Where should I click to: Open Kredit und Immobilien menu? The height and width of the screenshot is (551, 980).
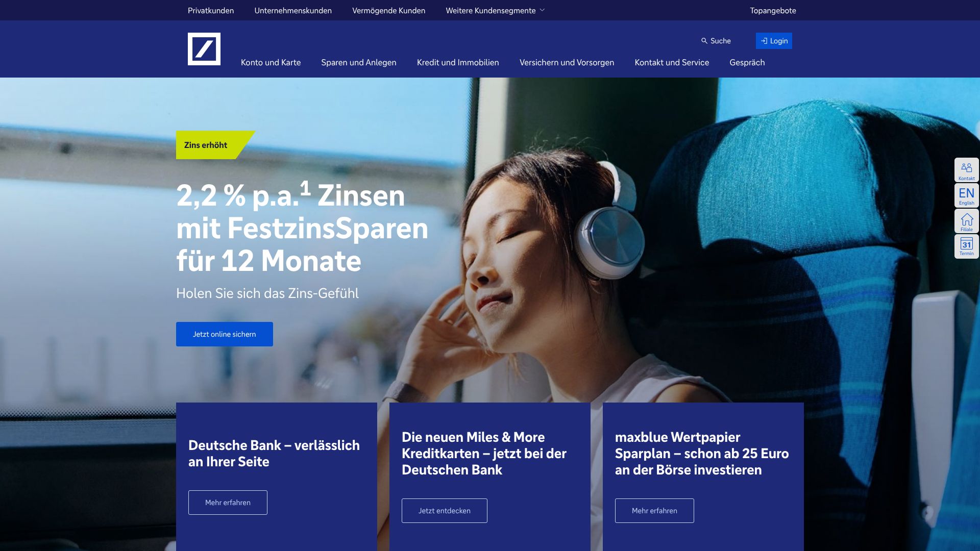[458, 62]
